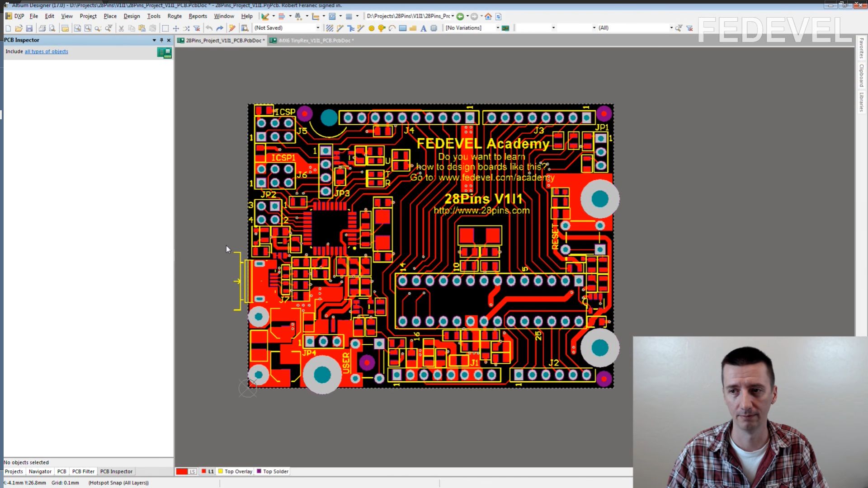This screenshot has height=488, width=868.
Task: Click the Home page icon
Action: (x=488, y=16)
